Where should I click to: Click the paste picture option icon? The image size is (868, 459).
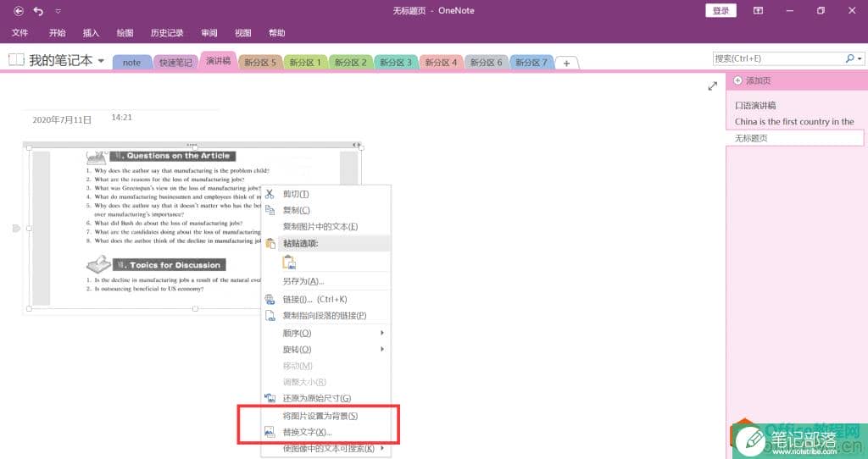click(x=289, y=263)
